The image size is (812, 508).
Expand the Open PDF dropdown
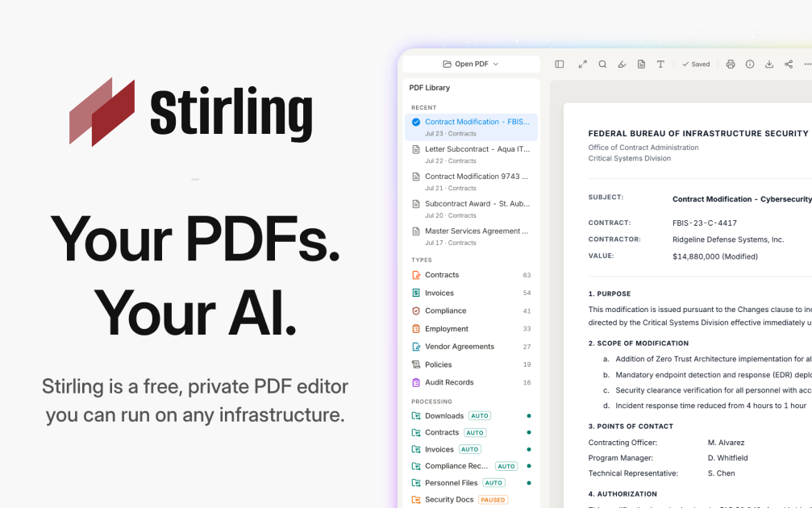coord(471,65)
